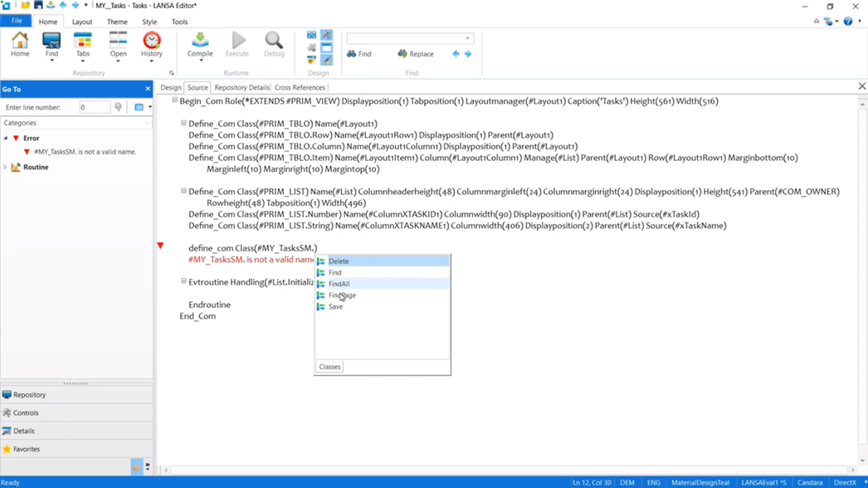Screen dimensions: 868x488
Task: Switch to the Design editor tab
Action: coord(170,87)
